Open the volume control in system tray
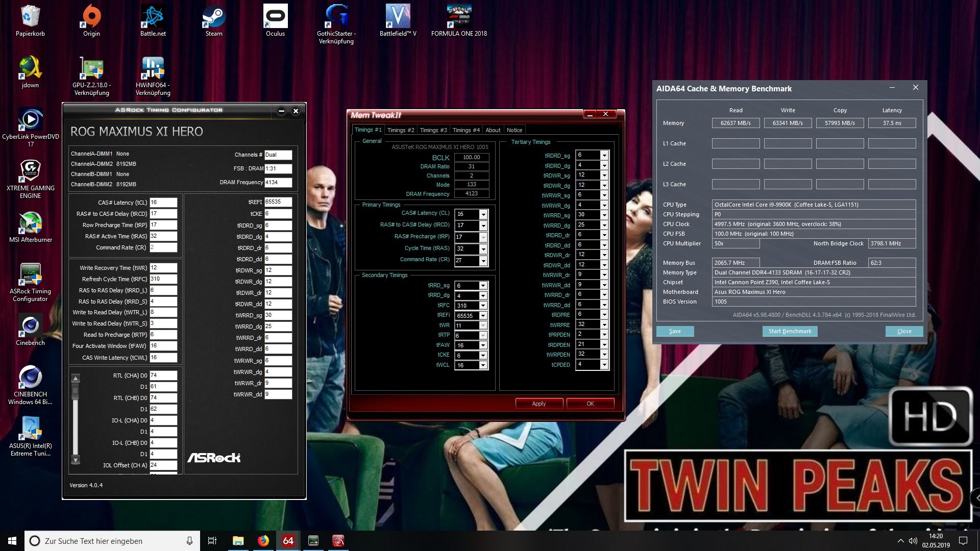The width and height of the screenshot is (980, 551). pos(913,541)
